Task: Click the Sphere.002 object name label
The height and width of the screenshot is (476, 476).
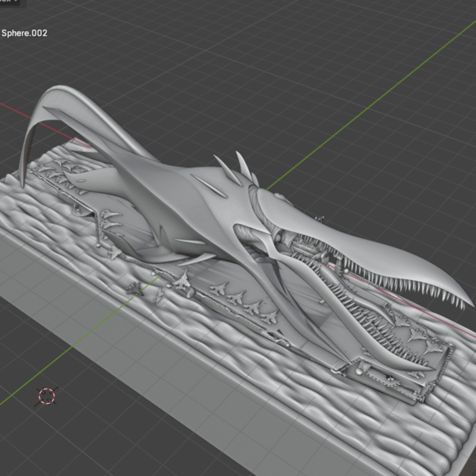Action: (x=24, y=33)
